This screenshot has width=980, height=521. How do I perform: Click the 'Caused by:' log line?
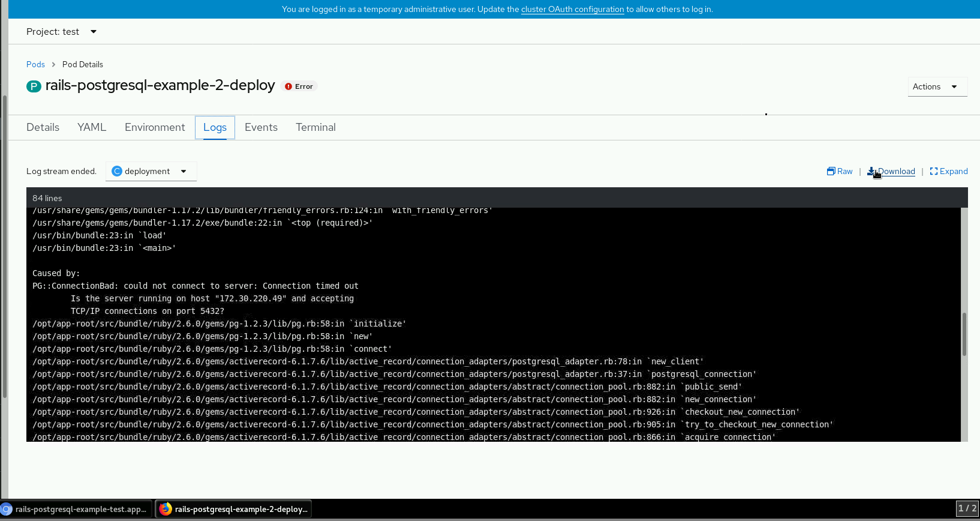pyautogui.click(x=56, y=273)
